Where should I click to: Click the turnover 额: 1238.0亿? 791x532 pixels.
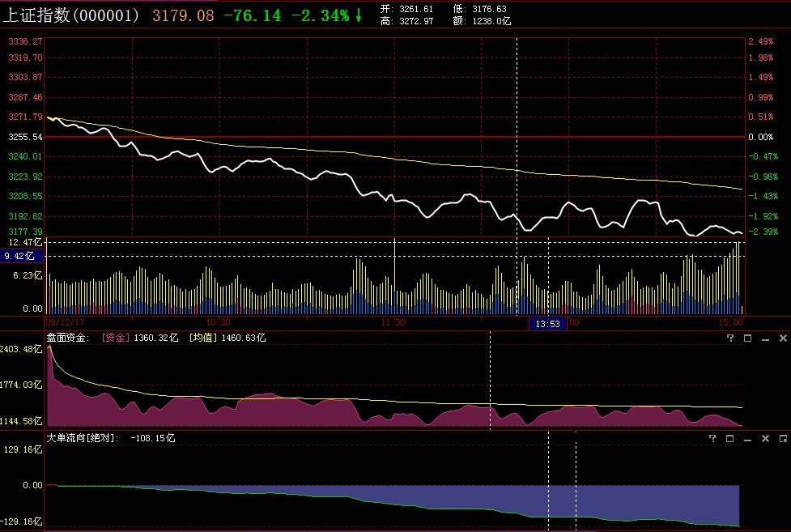pyautogui.click(x=482, y=21)
